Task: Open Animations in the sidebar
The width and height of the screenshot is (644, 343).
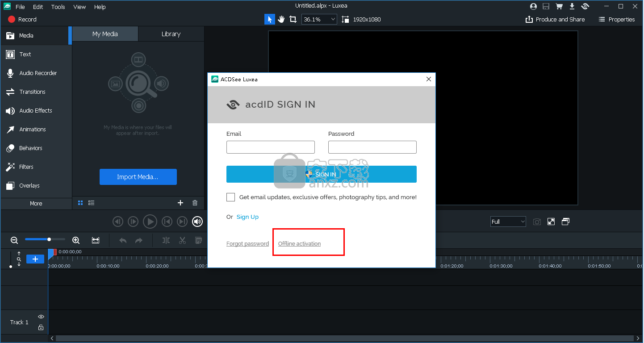Action: tap(36, 129)
